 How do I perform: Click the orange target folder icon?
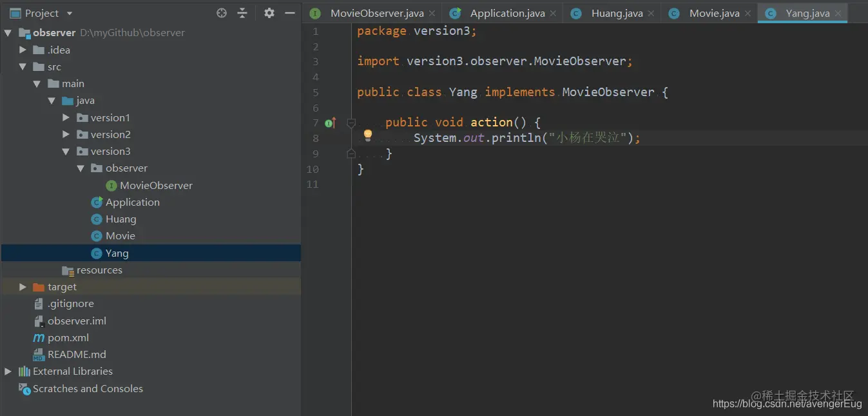[x=39, y=287]
